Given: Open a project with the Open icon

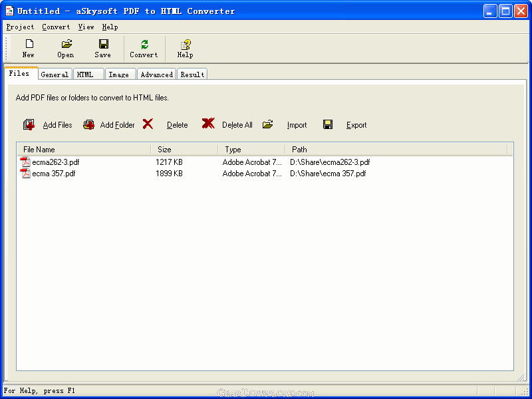Looking at the screenshot, I should (x=66, y=44).
